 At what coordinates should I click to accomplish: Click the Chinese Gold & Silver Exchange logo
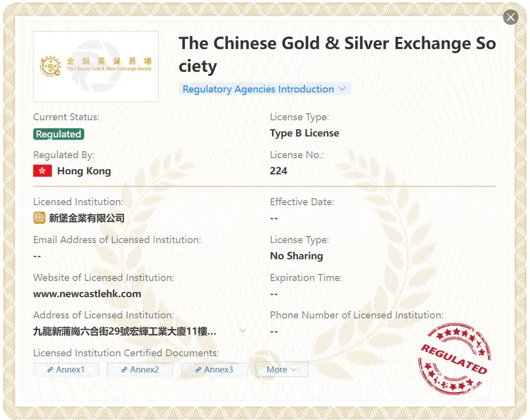(x=95, y=66)
